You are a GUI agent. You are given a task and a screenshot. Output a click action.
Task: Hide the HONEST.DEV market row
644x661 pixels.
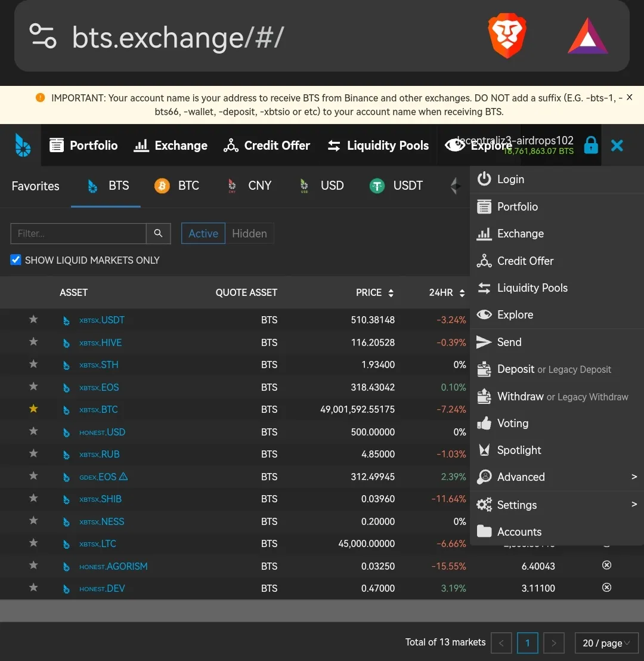click(606, 588)
